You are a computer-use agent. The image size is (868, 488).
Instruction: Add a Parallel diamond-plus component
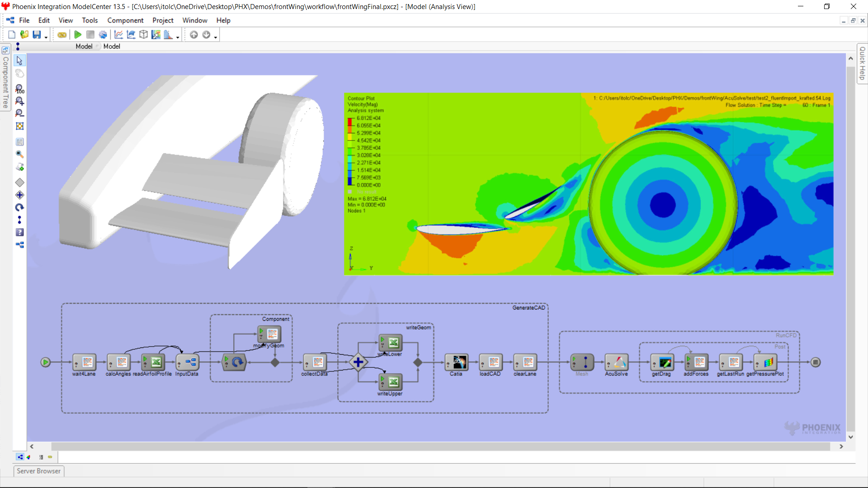point(19,195)
